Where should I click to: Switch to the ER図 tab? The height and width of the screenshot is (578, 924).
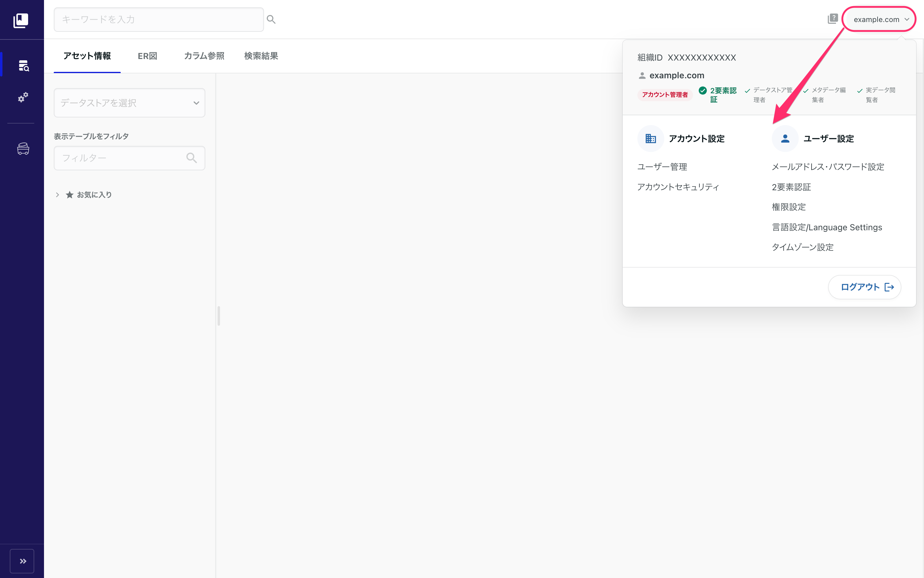pyautogui.click(x=147, y=56)
